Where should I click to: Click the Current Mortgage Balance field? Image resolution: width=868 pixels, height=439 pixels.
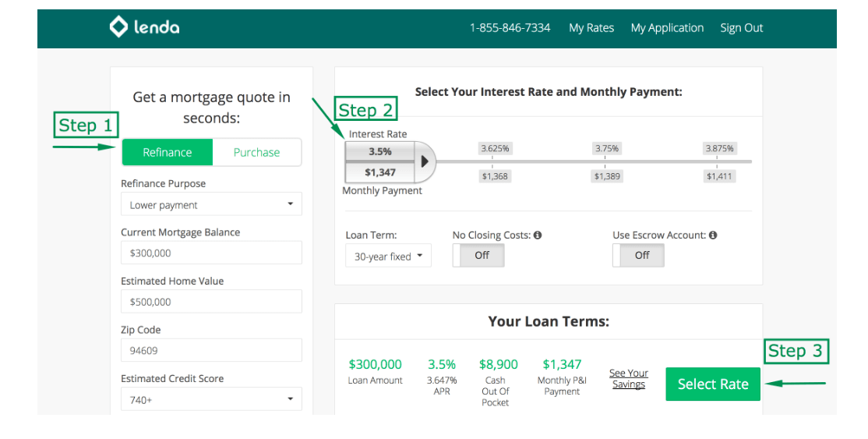coord(211,253)
